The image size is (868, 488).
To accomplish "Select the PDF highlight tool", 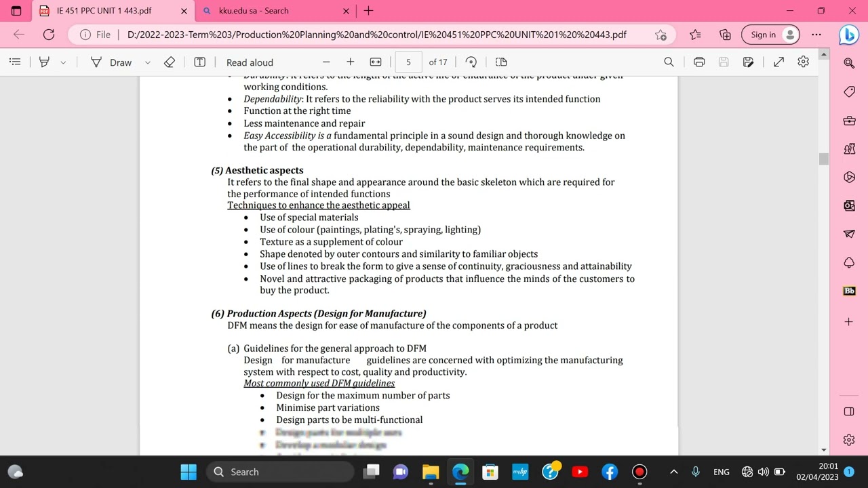I will 44,62.
